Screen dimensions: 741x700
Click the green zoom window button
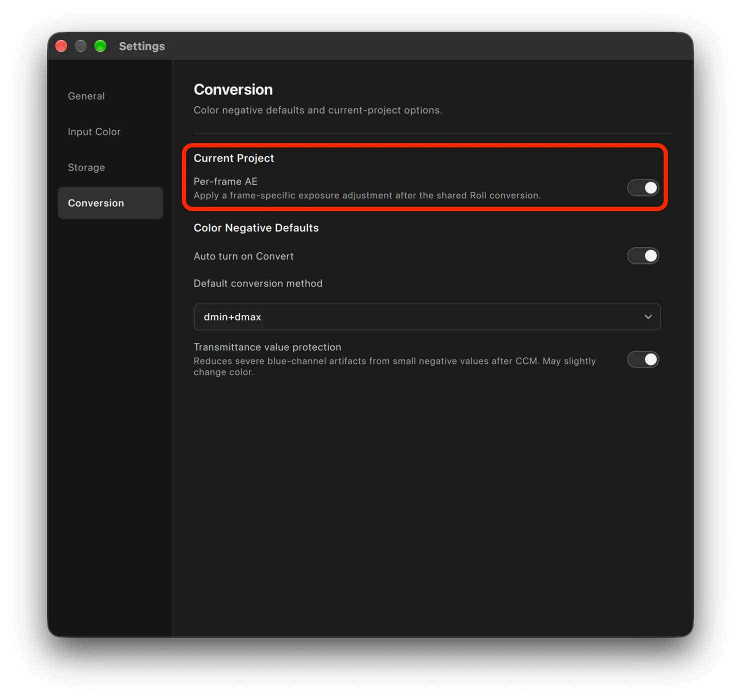click(100, 46)
